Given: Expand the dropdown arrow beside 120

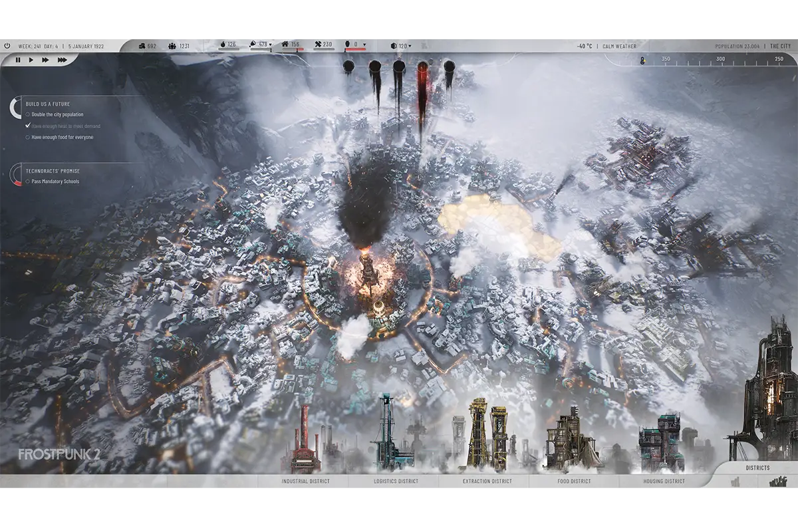Looking at the screenshot, I should 410,46.
